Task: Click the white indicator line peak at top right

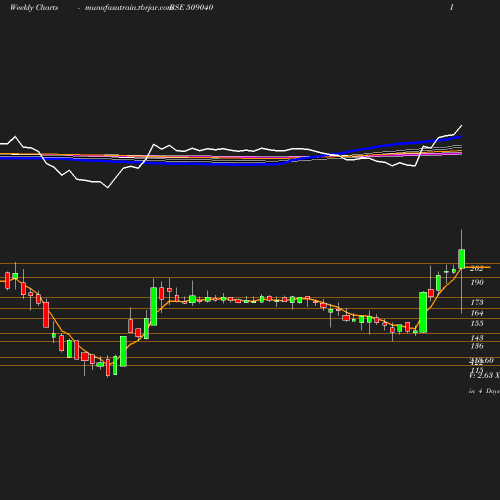Action: coord(462,126)
